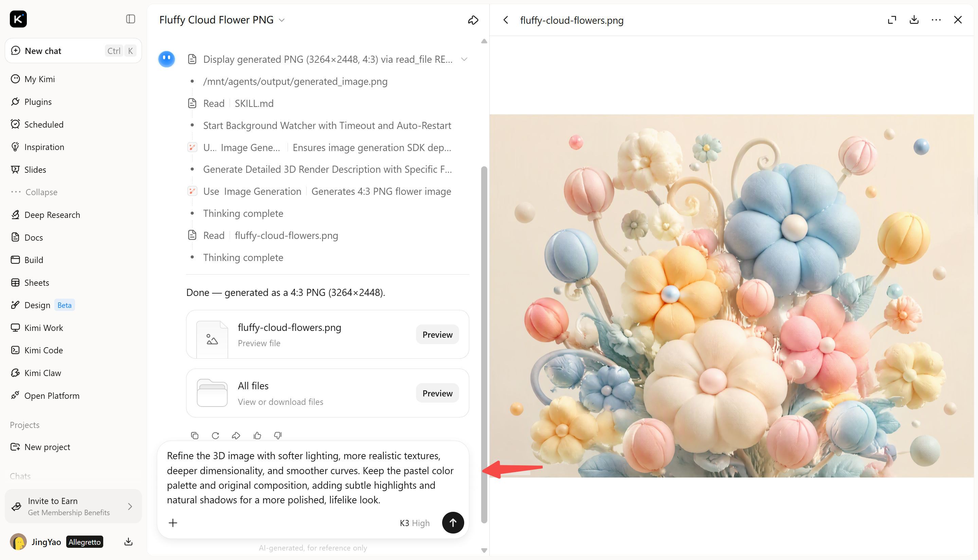Download fluffy-cloud-flowers.png from preview header
Viewport: 978px width, 560px height.
tap(914, 20)
